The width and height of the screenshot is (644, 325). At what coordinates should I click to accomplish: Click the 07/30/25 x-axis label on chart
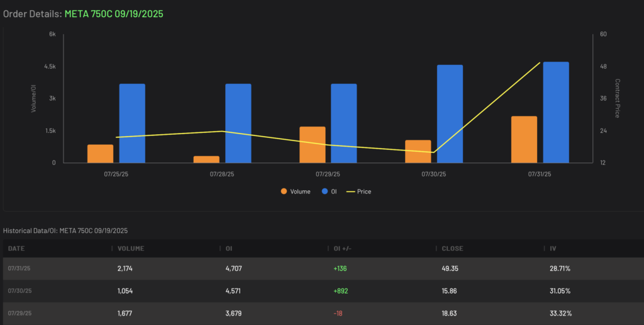pos(434,174)
